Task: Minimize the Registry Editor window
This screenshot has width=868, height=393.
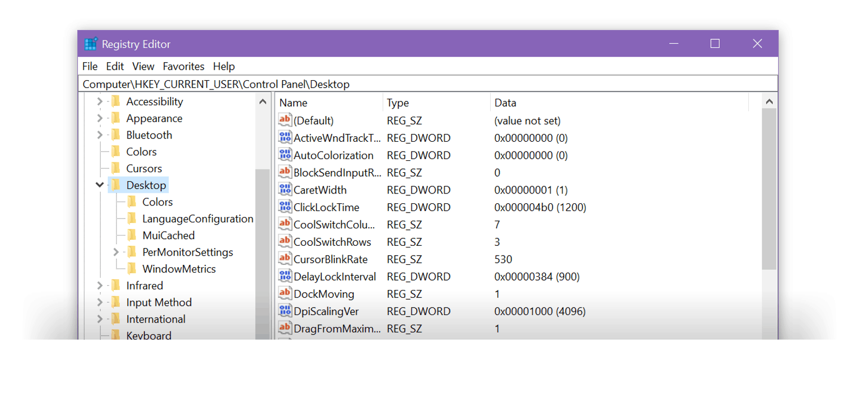Action: 674,44
